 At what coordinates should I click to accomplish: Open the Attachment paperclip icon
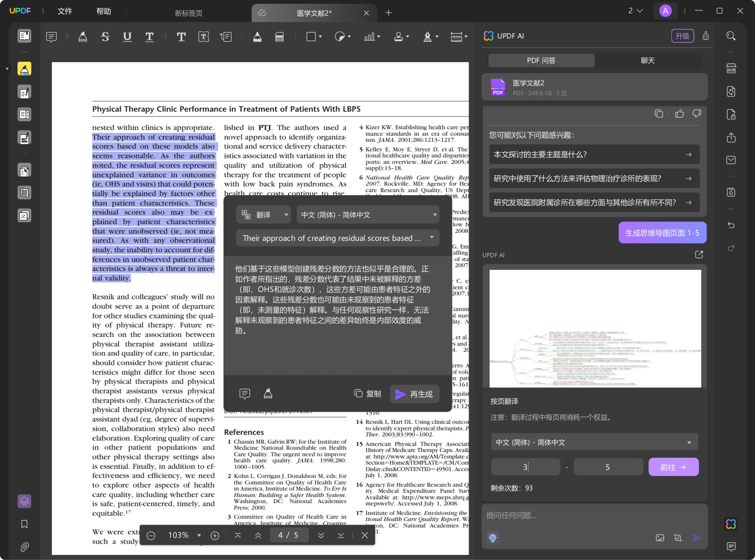pyautogui.click(x=24, y=547)
